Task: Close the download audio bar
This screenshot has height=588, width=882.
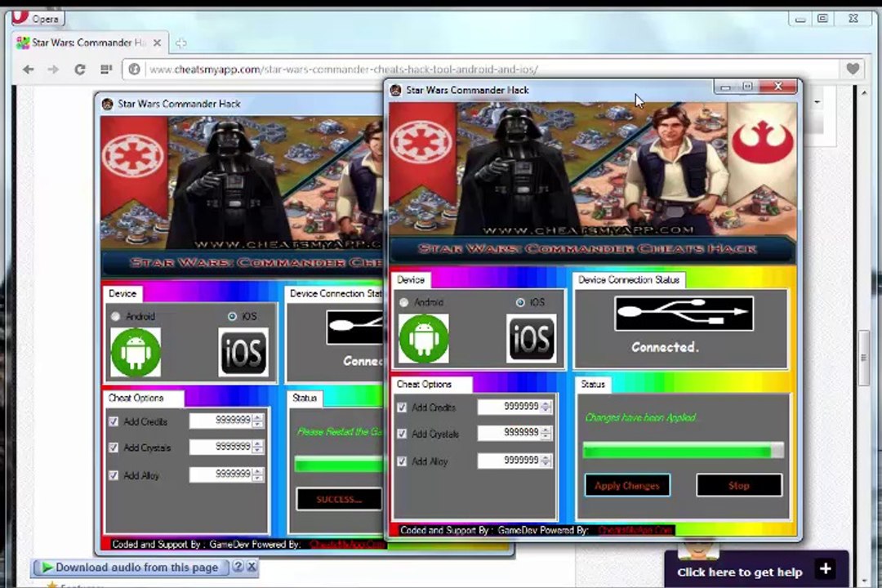Action: click(252, 567)
